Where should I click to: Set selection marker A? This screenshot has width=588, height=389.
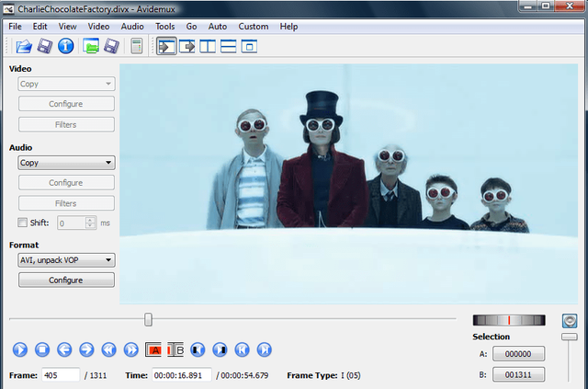click(x=153, y=349)
